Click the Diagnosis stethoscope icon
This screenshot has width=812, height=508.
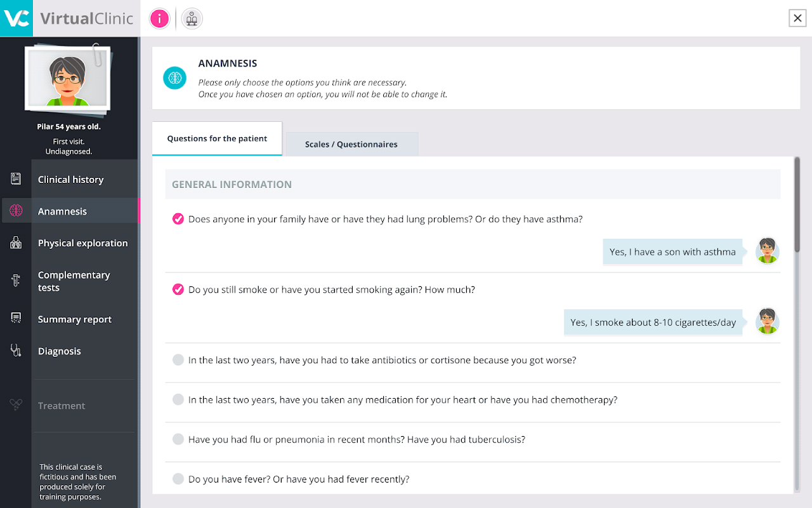(16, 351)
